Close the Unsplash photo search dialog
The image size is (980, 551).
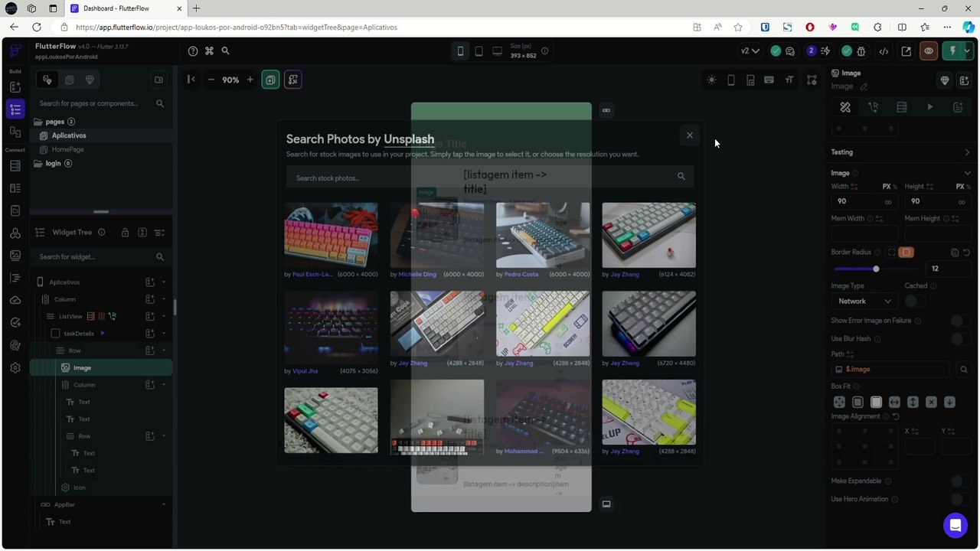(x=689, y=135)
